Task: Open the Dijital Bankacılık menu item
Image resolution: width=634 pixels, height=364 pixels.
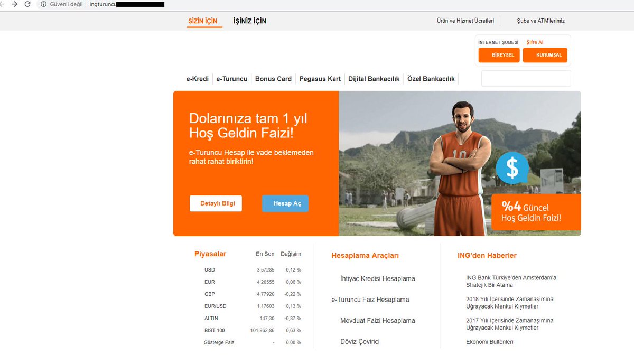Action: (374, 79)
